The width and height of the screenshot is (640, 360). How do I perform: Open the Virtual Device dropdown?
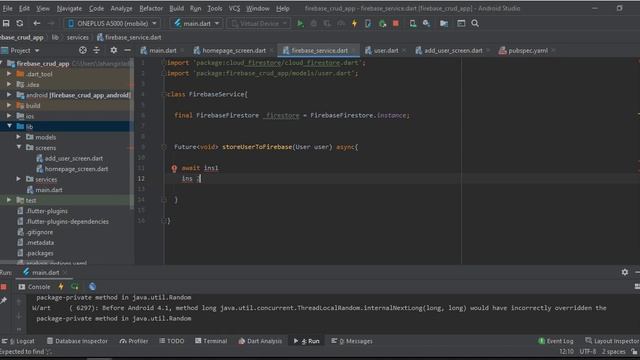click(259, 24)
